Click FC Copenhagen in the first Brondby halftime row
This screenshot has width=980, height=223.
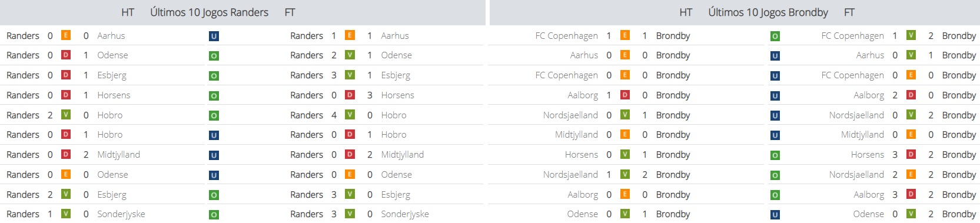[x=566, y=36]
